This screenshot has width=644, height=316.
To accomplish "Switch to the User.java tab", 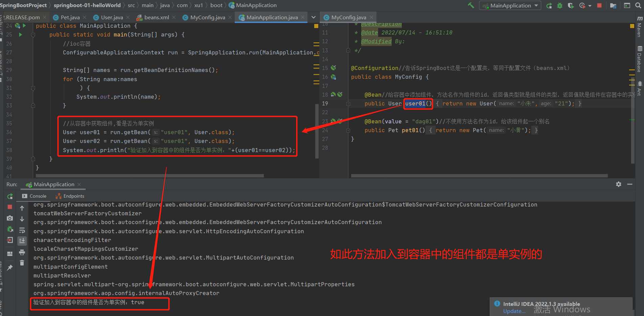I will [x=112, y=17].
